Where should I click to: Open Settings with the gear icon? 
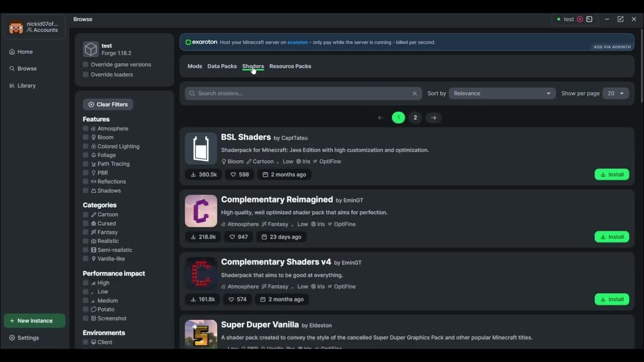(24, 338)
